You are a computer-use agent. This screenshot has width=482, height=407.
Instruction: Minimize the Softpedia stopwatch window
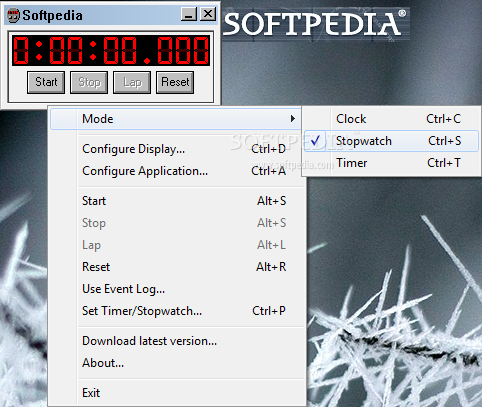189,14
